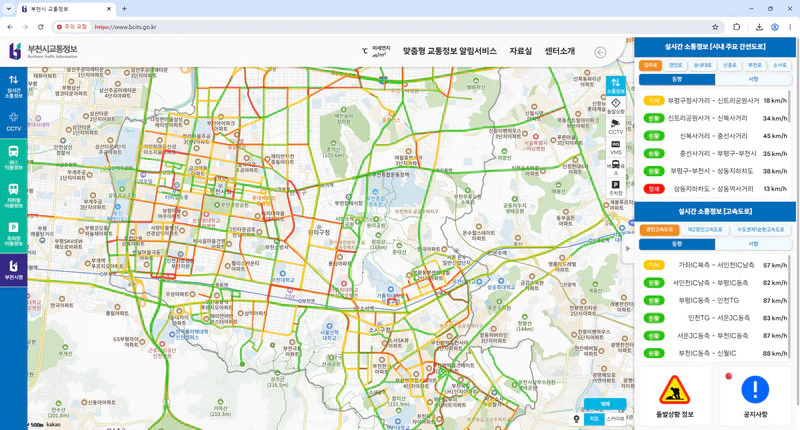Open CCTV section in left sidebar
This screenshot has height=430, width=800.
pyautogui.click(x=14, y=122)
